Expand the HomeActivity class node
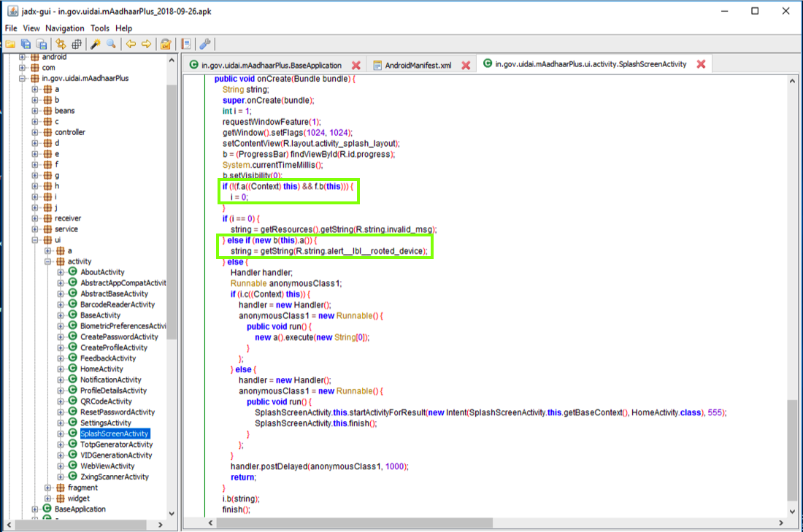Image resolution: width=803 pixels, height=532 pixels. coord(61,369)
